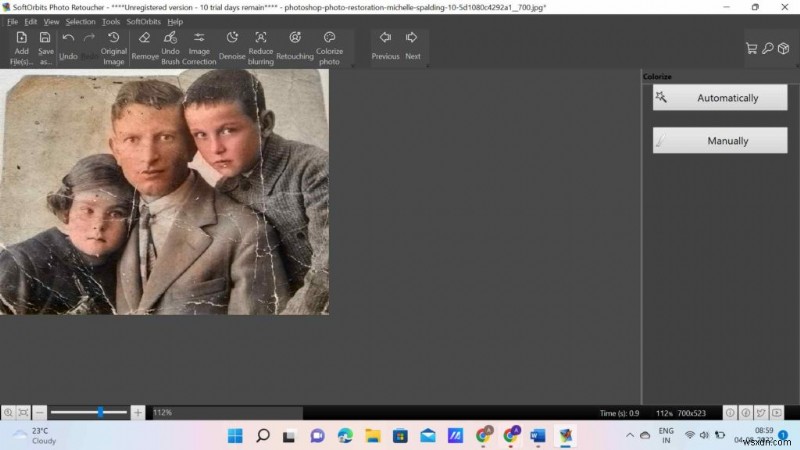800x450 pixels.
Task: Click the greyed-out Redo arrow
Action: (x=89, y=47)
